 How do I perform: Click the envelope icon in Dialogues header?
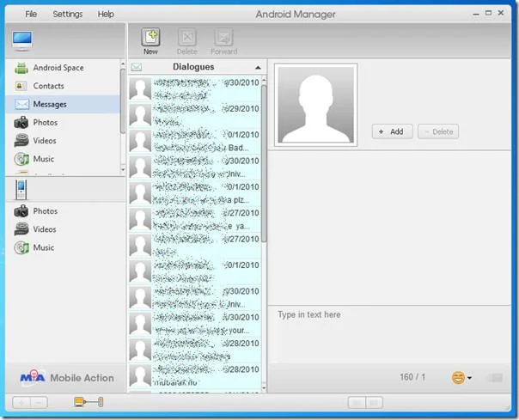tap(136, 67)
